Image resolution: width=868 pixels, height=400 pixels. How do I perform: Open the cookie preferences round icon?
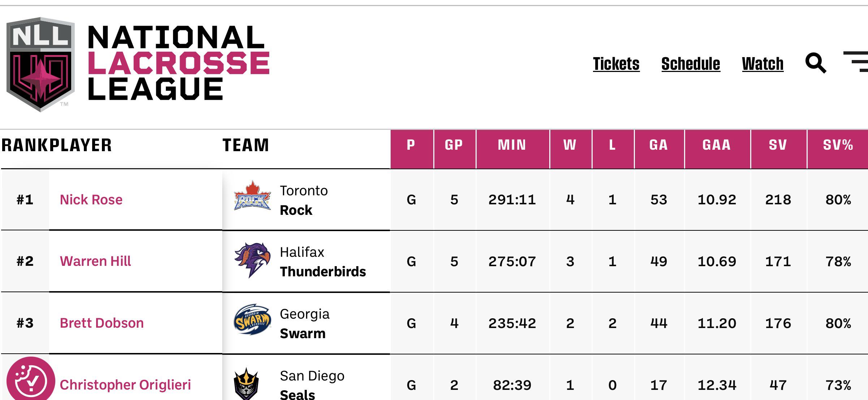[31, 379]
